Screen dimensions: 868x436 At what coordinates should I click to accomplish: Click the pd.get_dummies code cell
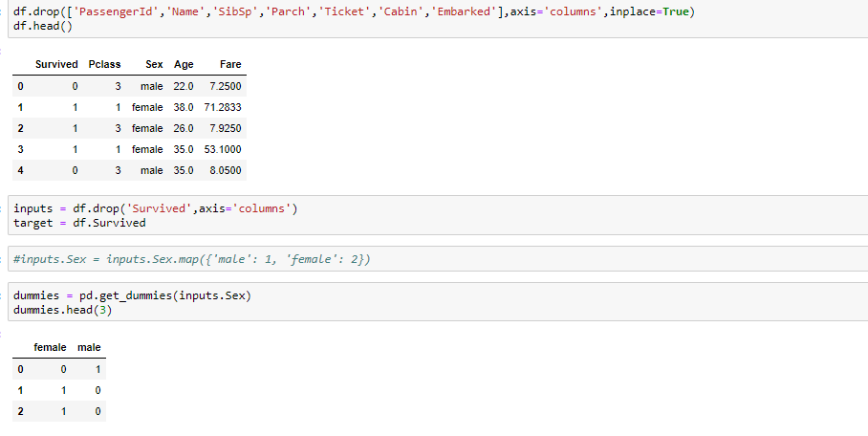[x=438, y=302]
